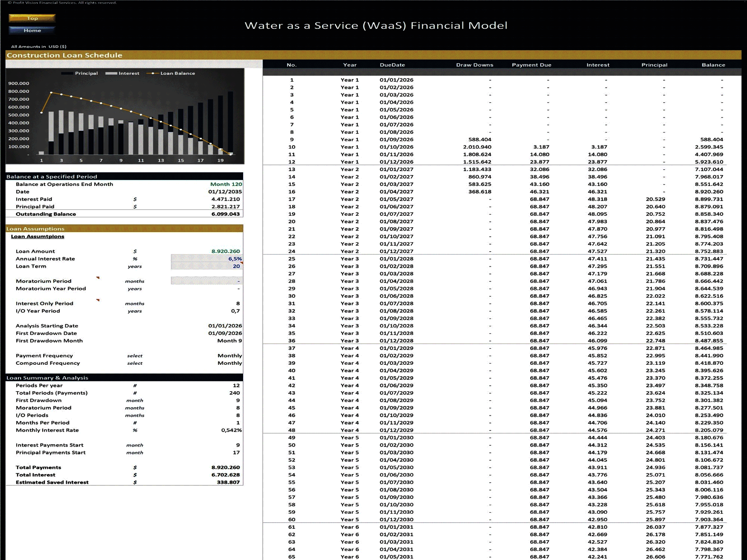Click the loan balance chart area
The image size is (747, 560).
[125, 116]
